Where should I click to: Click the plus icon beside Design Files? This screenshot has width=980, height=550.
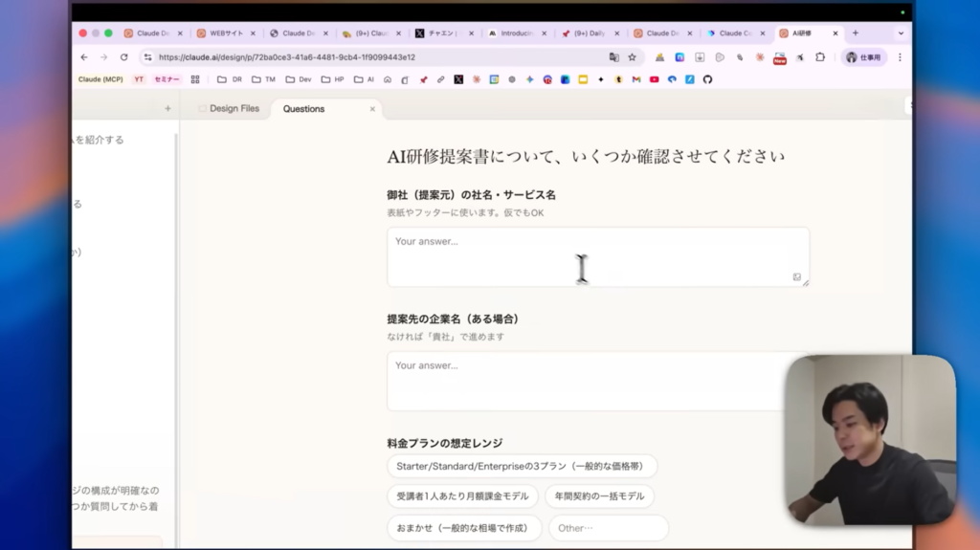point(167,109)
